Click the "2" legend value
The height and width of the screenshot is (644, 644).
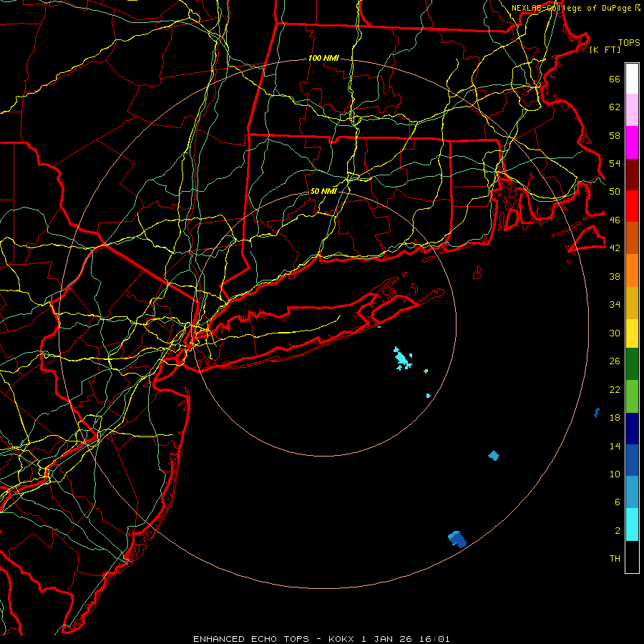pos(618,531)
